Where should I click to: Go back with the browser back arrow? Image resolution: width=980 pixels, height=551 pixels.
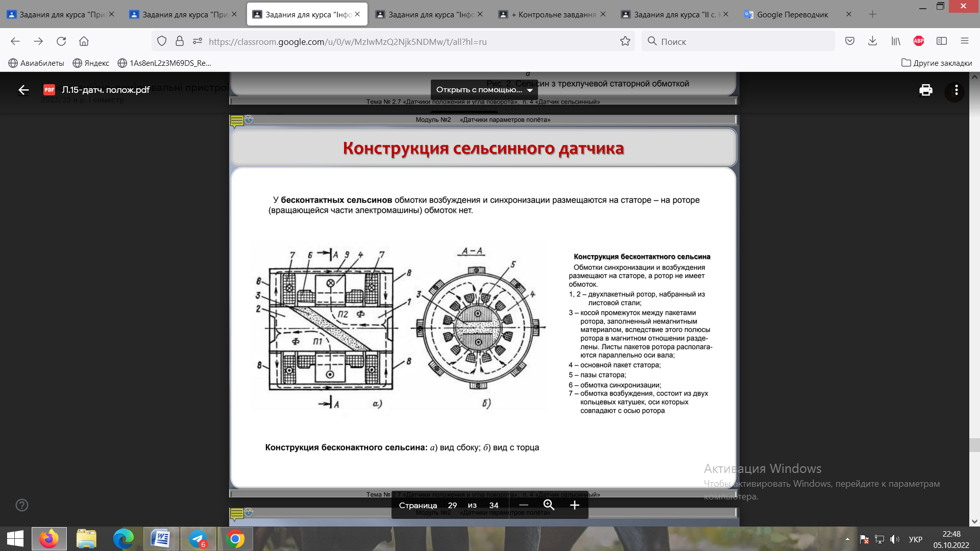(x=15, y=41)
